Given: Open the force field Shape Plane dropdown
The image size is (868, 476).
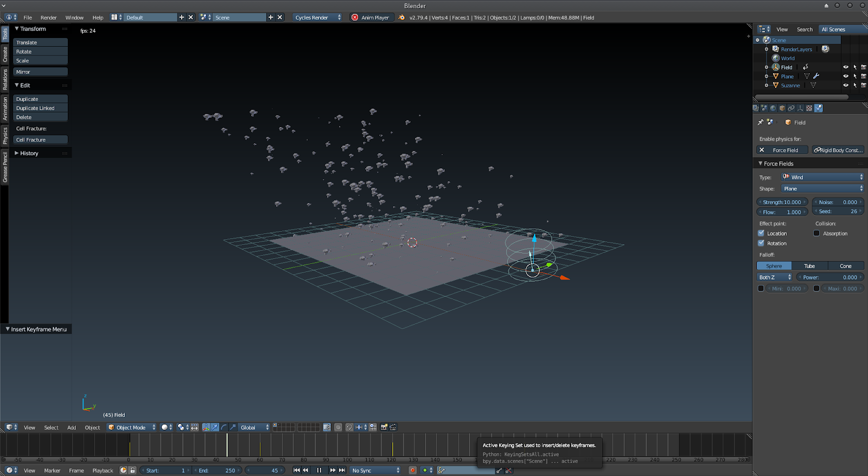Looking at the screenshot, I should click(x=822, y=188).
